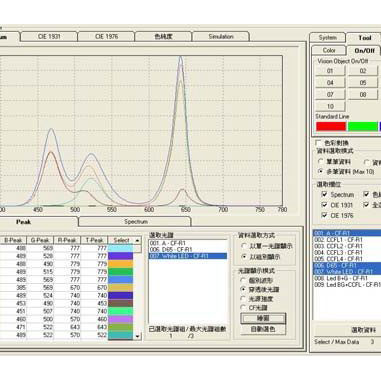This screenshot has height=381, width=381.
Task: Select 005. CCFL4 - CF-R1 list item
Action: point(347,259)
